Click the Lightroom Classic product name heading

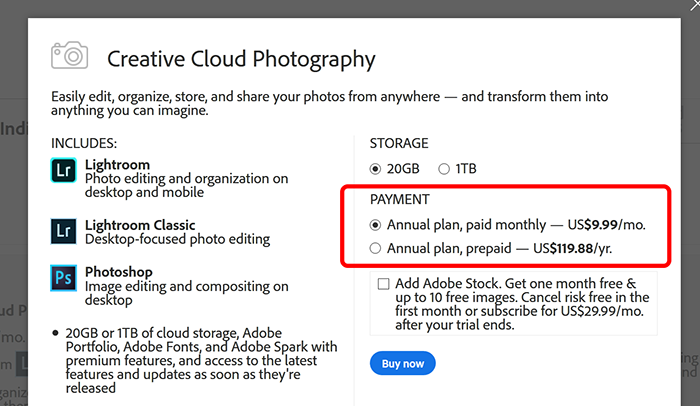click(140, 225)
